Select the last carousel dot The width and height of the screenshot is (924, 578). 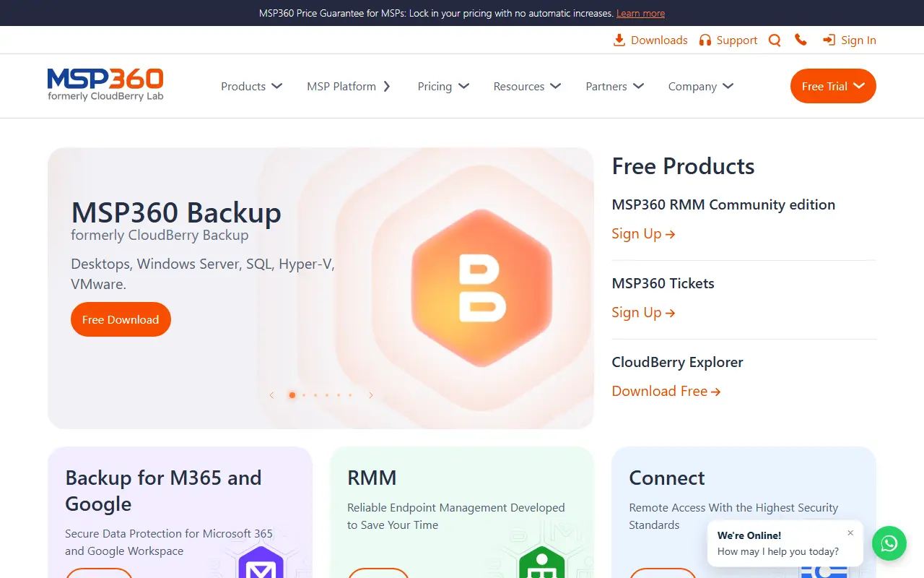click(350, 395)
